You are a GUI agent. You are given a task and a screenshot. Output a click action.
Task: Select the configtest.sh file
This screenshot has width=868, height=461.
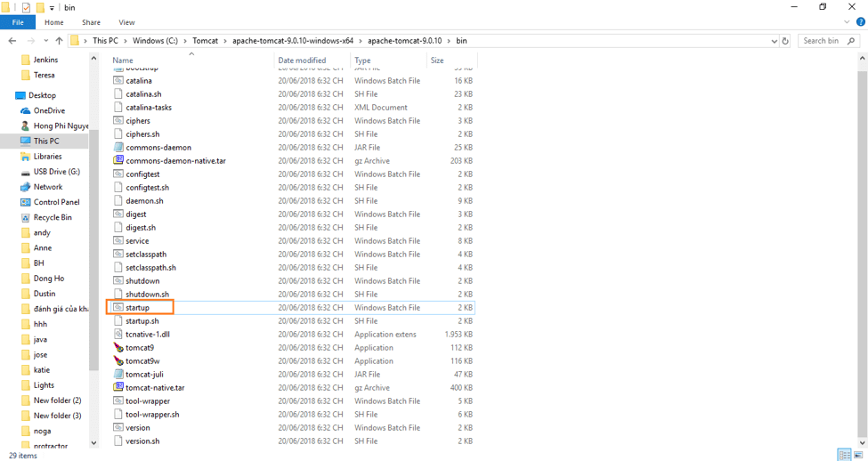point(147,188)
